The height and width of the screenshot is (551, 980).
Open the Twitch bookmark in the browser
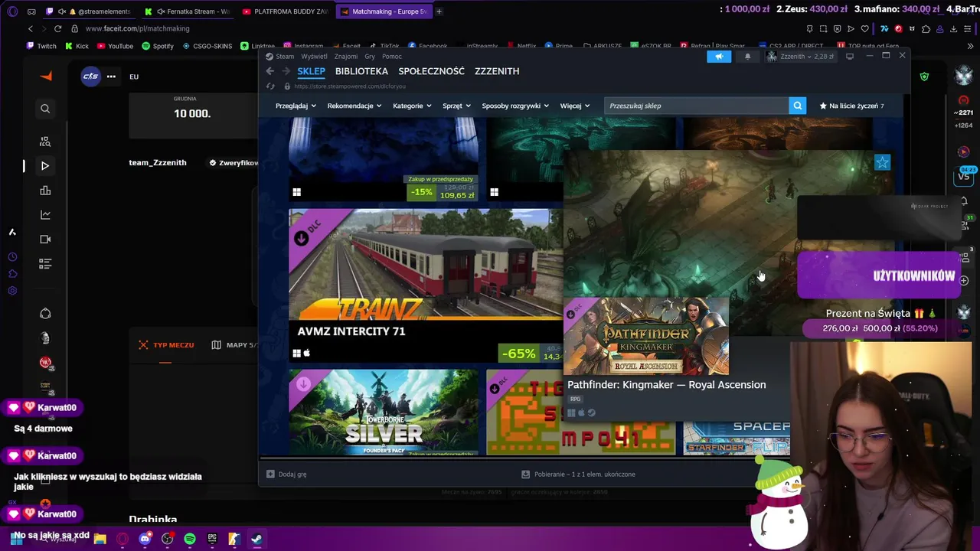pos(41,46)
